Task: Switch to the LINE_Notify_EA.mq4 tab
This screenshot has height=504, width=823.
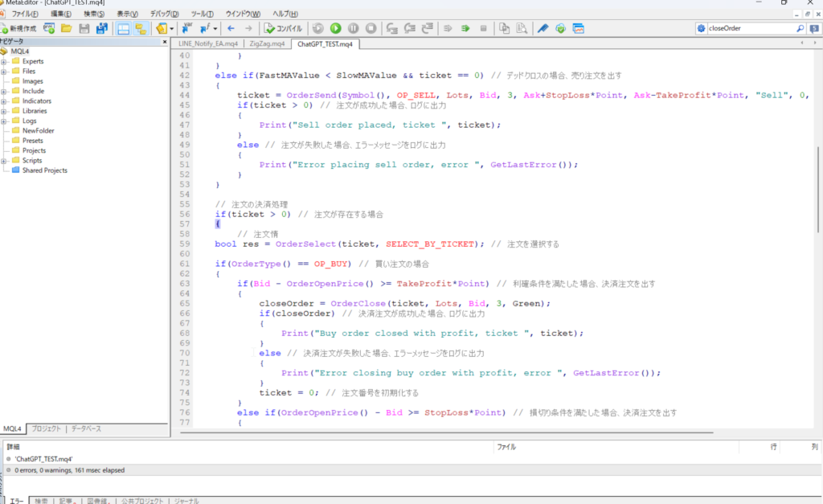Action: [x=208, y=44]
